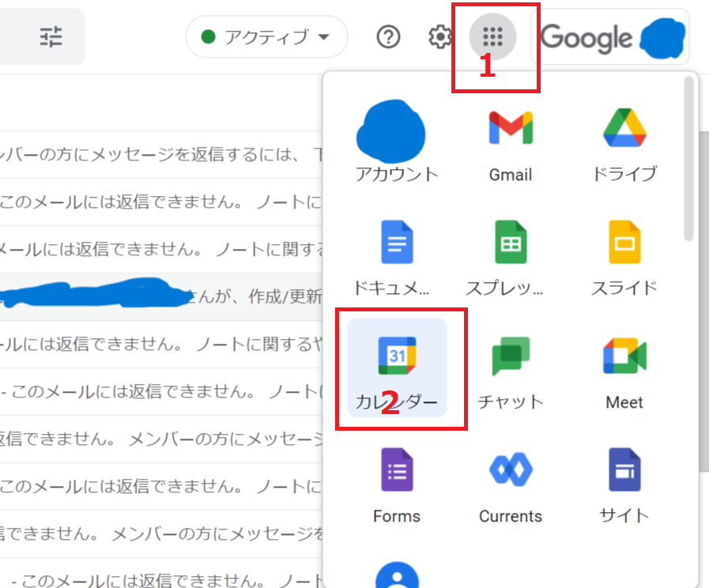Open email containing ノートに関するや
This screenshot has width=709, height=588.
tap(161, 345)
